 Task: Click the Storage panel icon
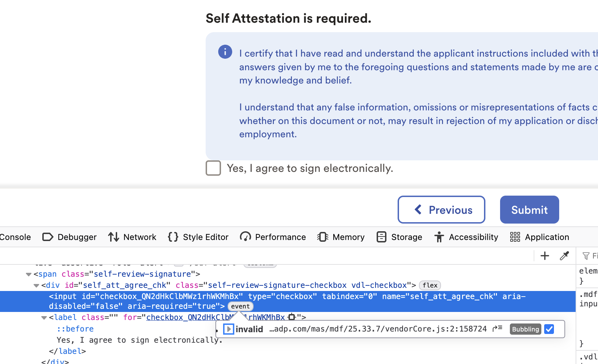click(382, 237)
